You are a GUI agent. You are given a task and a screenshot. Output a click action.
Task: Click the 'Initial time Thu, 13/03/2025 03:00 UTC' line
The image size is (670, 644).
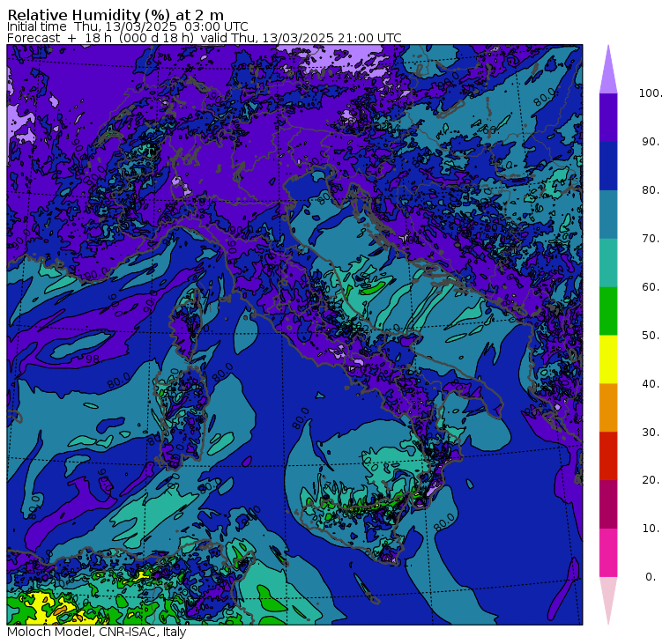click(127, 26)
